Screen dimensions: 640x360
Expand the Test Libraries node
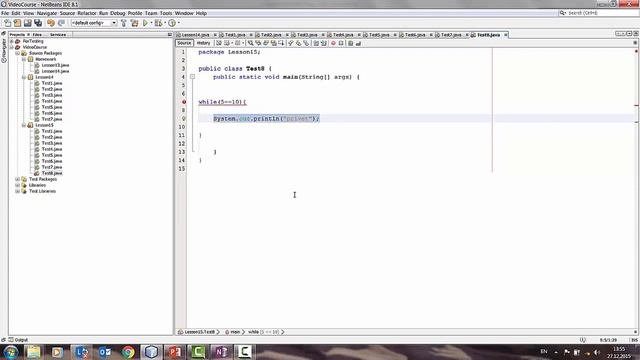tap(18, 191)
